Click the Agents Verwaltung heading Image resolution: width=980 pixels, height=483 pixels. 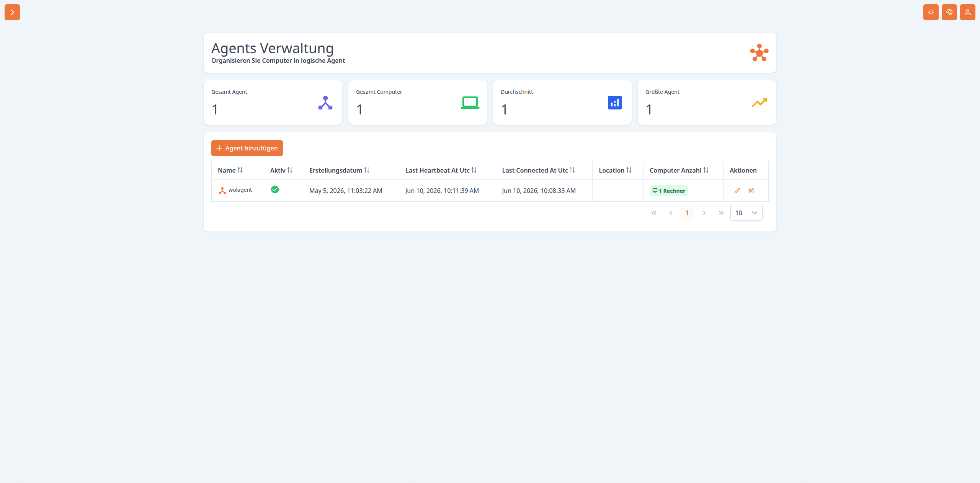[273, 49]
